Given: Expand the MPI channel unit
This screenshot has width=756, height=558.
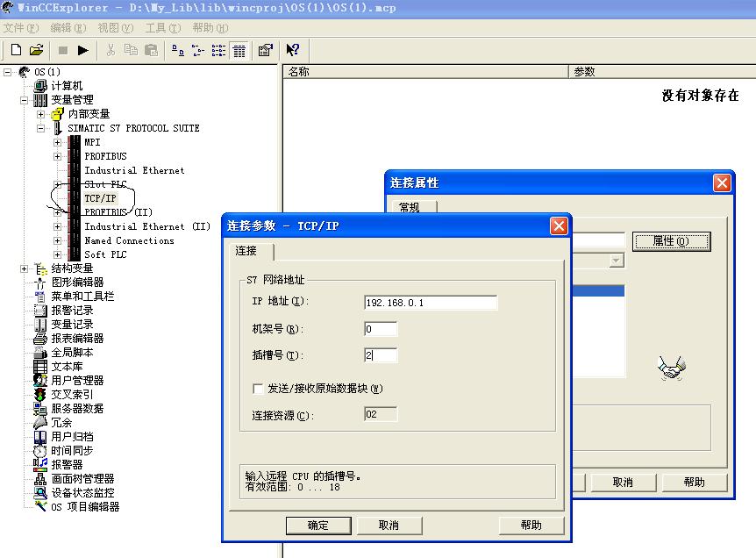Looking at the screenshot, I should click(x=57, y=142).
